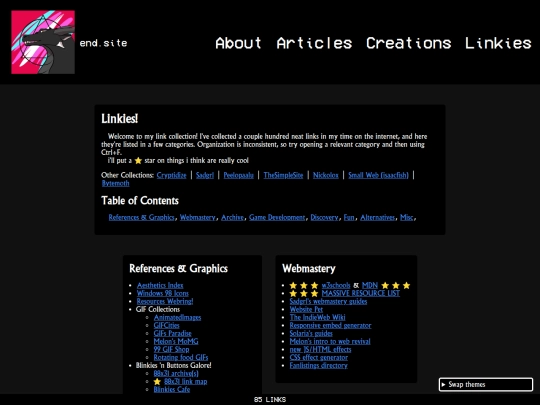Click the Table of Contents heading
Viewport: 540px width, 405px height.
pos(140,200)
